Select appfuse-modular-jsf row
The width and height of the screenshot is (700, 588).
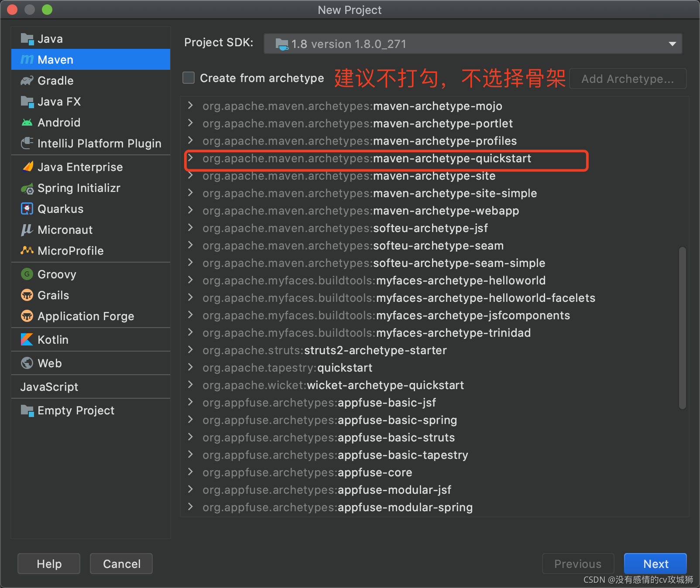coord(434,490)
